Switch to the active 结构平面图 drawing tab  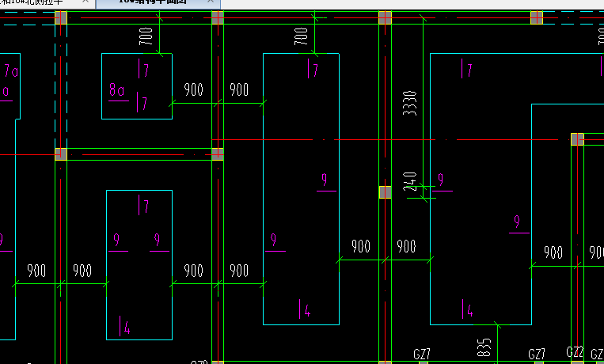(x=158, y=3)
